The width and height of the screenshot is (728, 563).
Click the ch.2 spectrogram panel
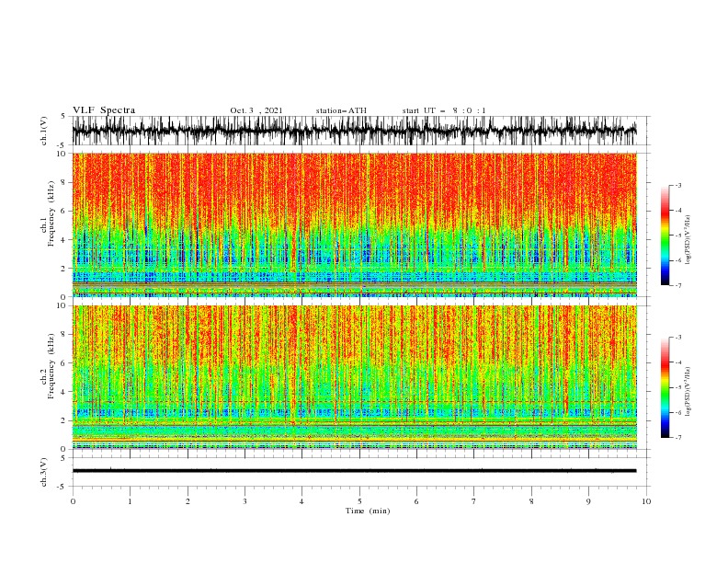(355, 377)
